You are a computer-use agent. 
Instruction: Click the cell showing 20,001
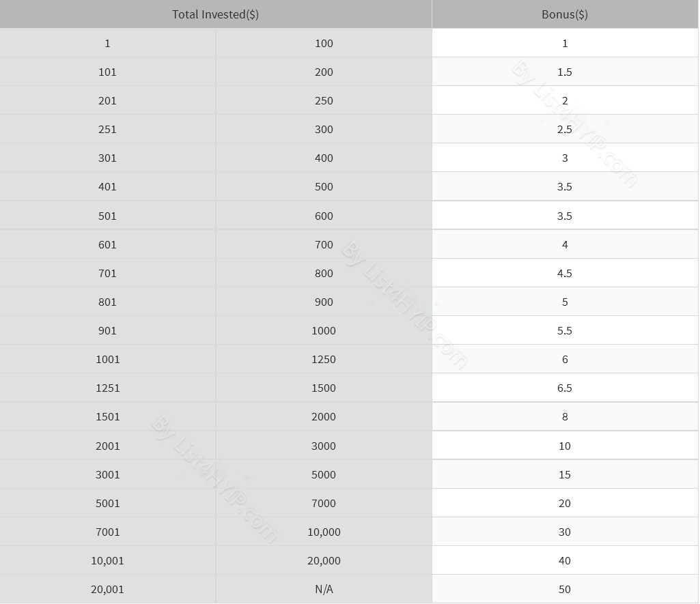tap(108, 589)
